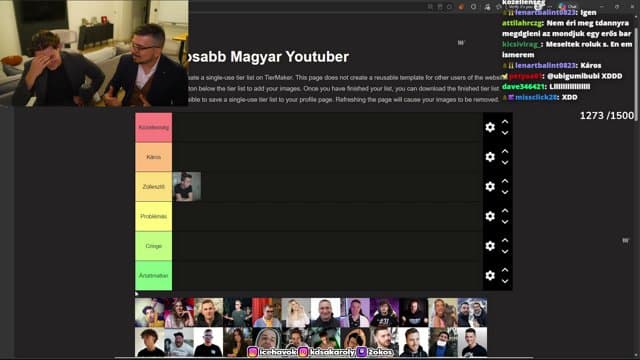Move the Káros tier row up
The image size is (640, 360).
pyautogui.click(x=505, y=151)
